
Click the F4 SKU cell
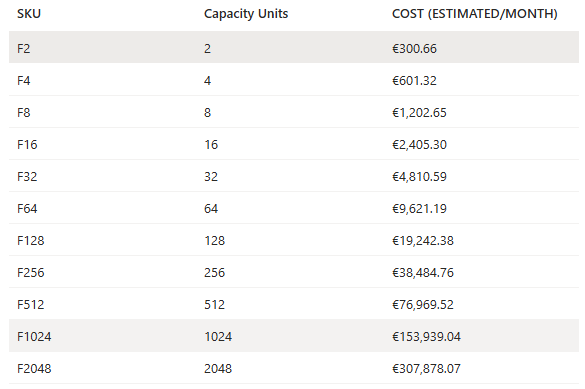pyautogui.click(x=24, y=81)
